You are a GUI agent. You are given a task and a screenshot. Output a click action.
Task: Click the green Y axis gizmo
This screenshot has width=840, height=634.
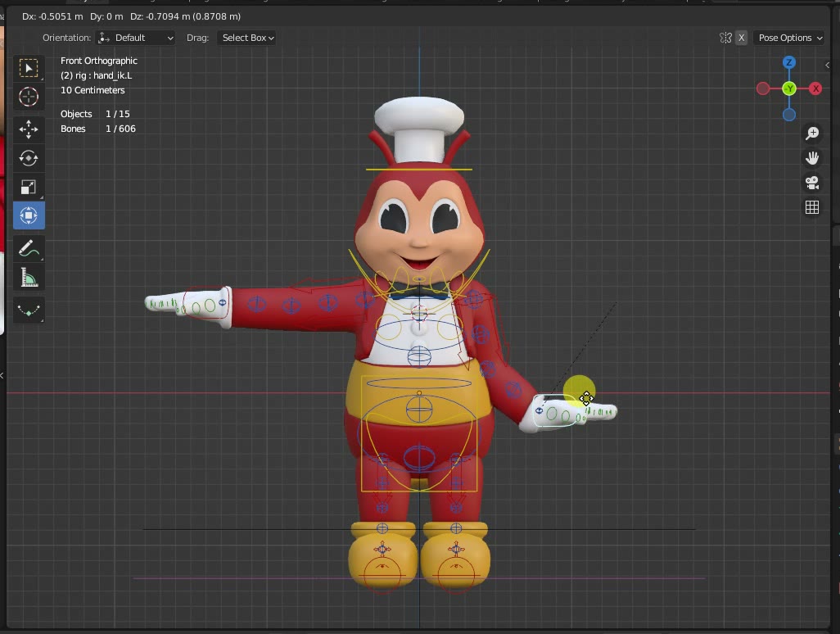click(788, 88)
